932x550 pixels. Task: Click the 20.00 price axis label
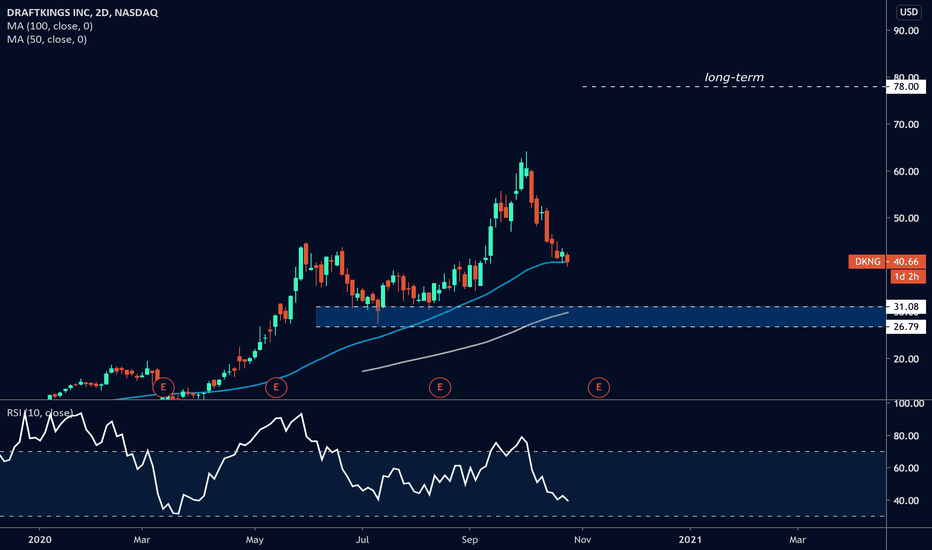(x=906, y=359)
